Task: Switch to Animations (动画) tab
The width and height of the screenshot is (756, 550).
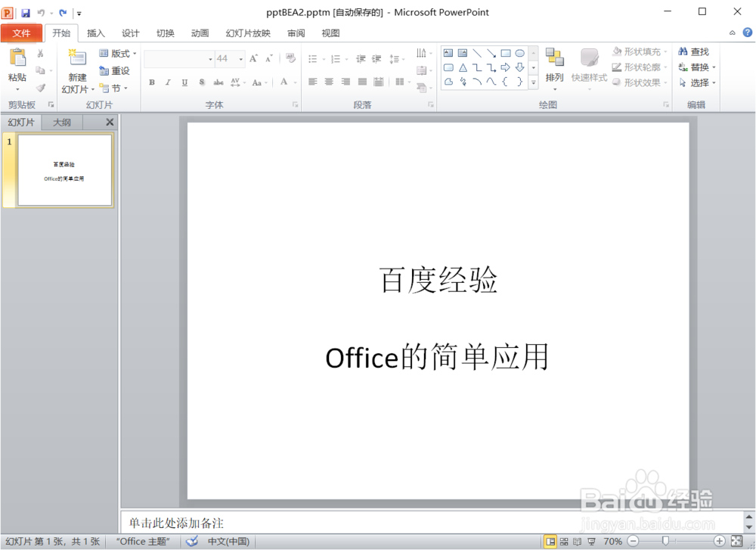Action: coord(200,33)
